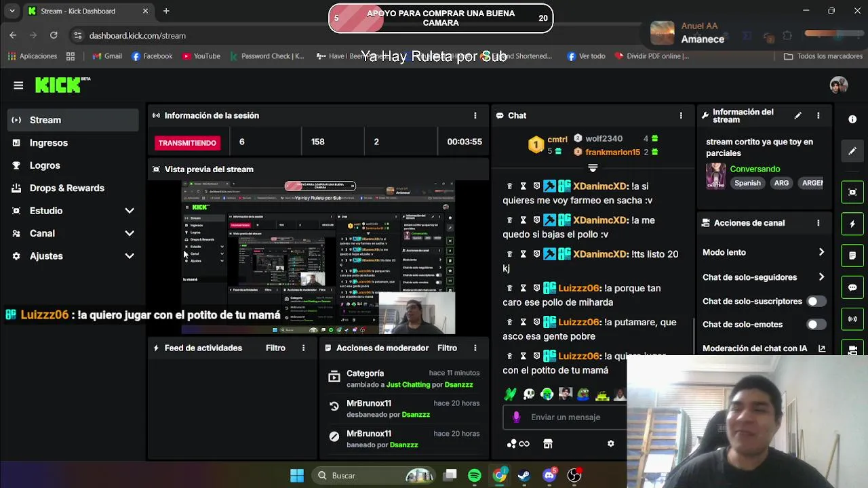The image size is (868, 488).
Task: Timeout user on "!a putamare" message
Action: [523, 322]
